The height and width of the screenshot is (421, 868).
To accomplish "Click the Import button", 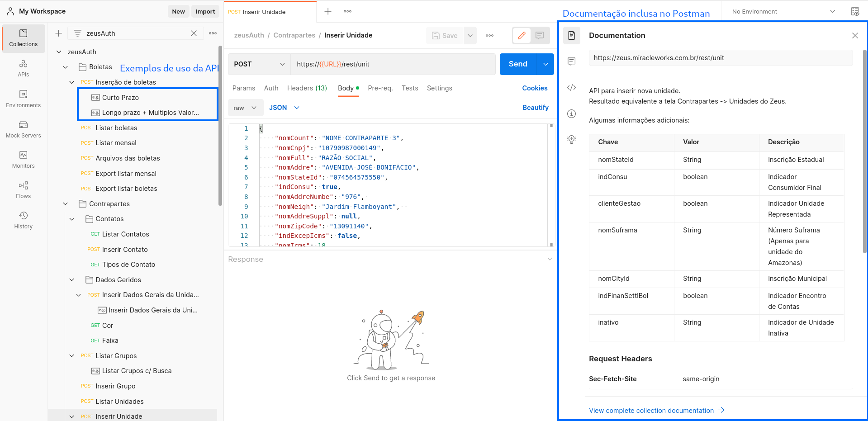I will [205, 12].
